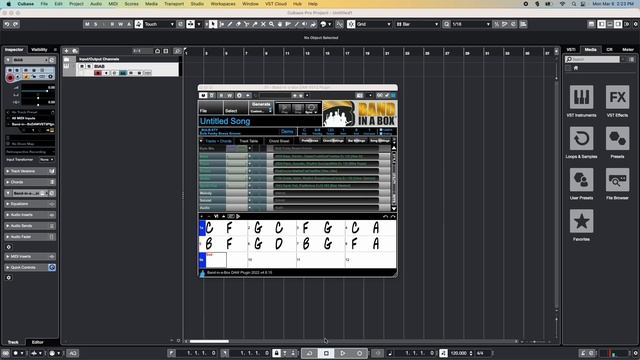Open the Grid snap type dropdown
This screenshot has height=360, width=640.
374,24
